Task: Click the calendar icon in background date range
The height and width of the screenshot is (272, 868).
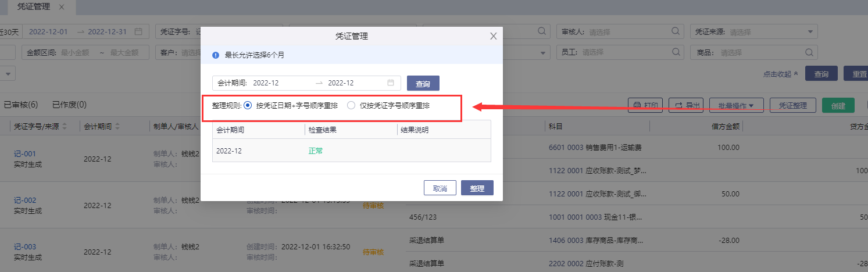Action: coord(138,32)
